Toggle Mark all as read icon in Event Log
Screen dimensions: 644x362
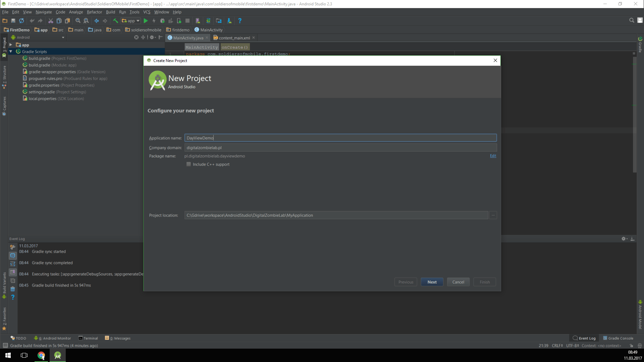pyautogui.click(x=12, y=281)
